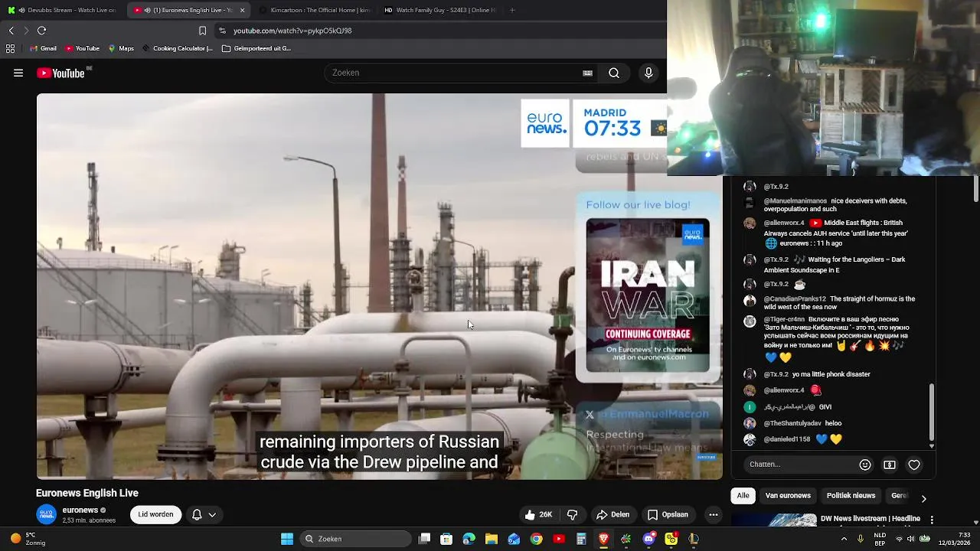Screen dimensions: 980x551
Task: Open the NLD BEP language switcher
Action: pos(880,539)
